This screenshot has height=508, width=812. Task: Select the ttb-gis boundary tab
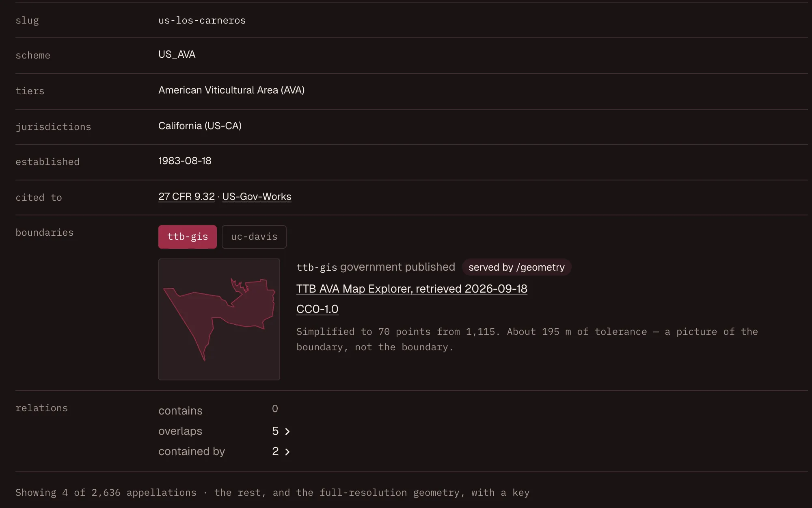pos(187,237)
